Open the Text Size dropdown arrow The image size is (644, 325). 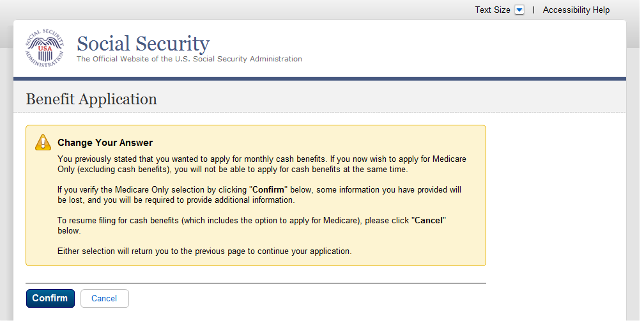tap(519, 10)
